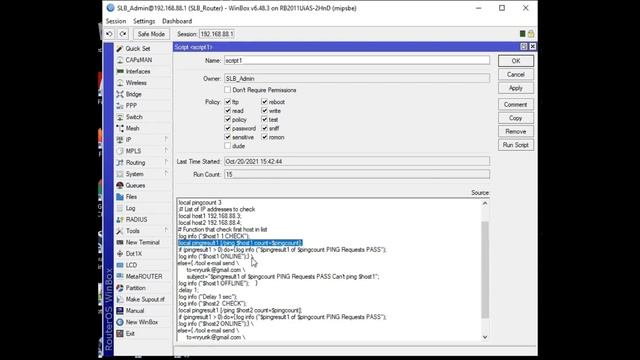Click the padlock icon in the toolbar

[531, 34]
